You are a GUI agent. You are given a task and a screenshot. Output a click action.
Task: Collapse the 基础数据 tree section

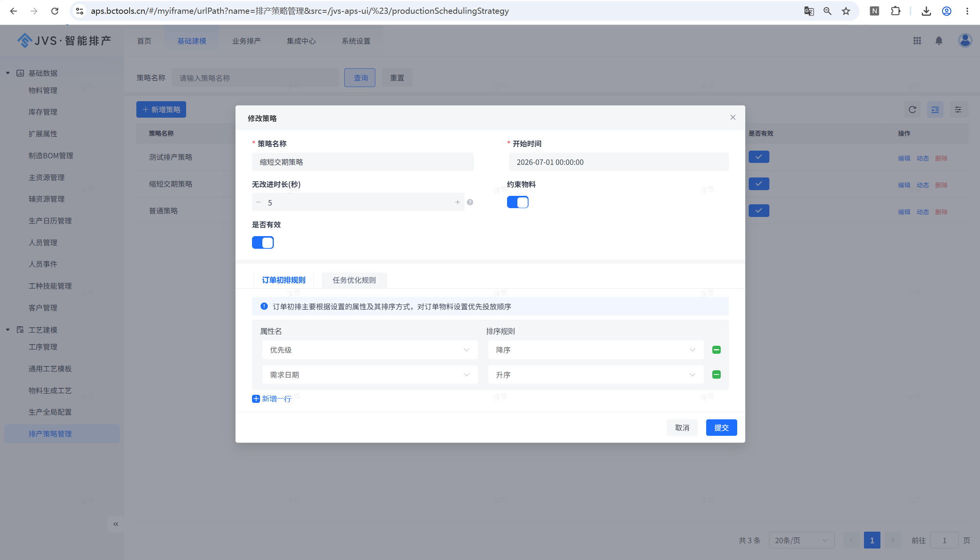[8, 73]
